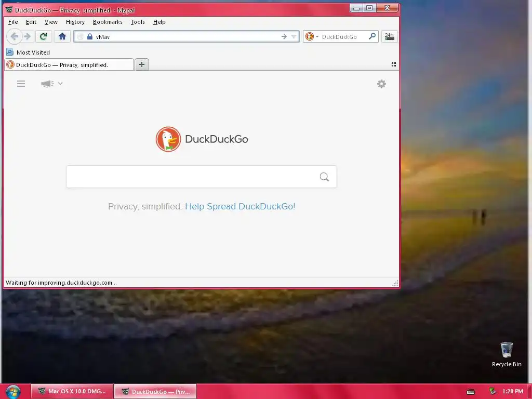Image resolution: width=532 pixels, height=399 pixels.
Task: Select the DuckDuckGo Privacy simplified tab
Action: (x=69, y=64)
